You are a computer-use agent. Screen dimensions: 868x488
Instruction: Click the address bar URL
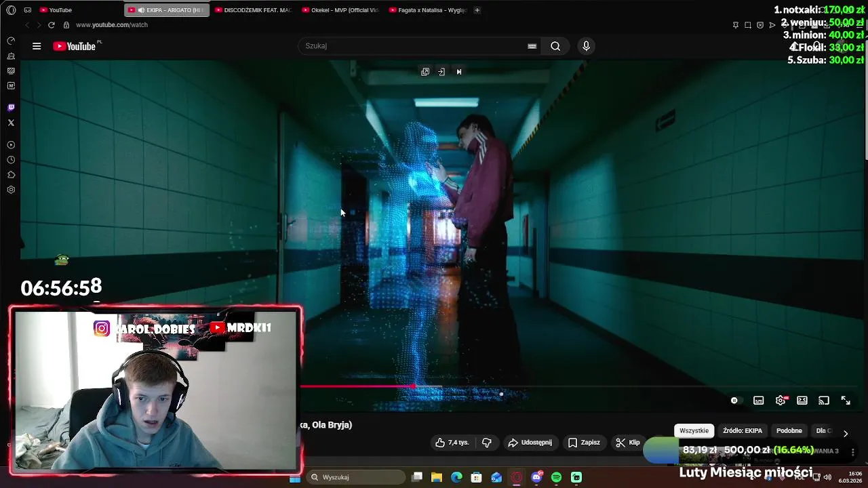[111, 25]
